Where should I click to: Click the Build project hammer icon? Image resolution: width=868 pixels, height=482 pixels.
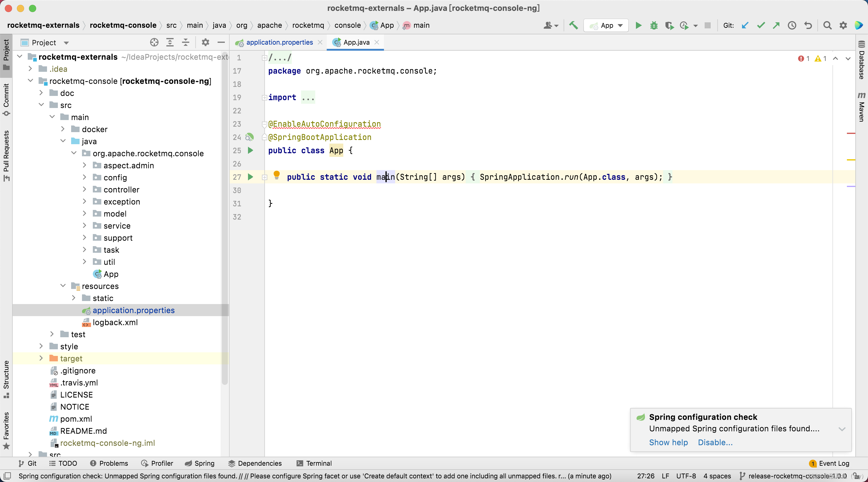(573, 25)
